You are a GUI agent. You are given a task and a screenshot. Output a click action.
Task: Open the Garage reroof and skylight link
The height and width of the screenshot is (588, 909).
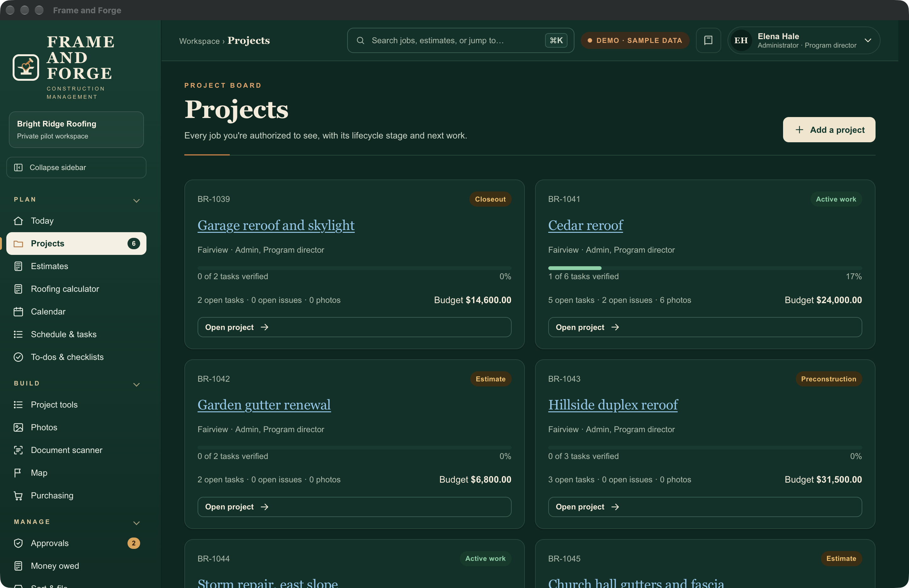pos(276,225)
